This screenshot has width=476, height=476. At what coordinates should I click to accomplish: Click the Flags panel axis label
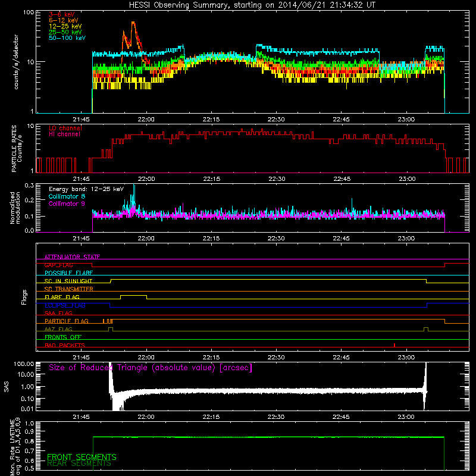point(24,297)
